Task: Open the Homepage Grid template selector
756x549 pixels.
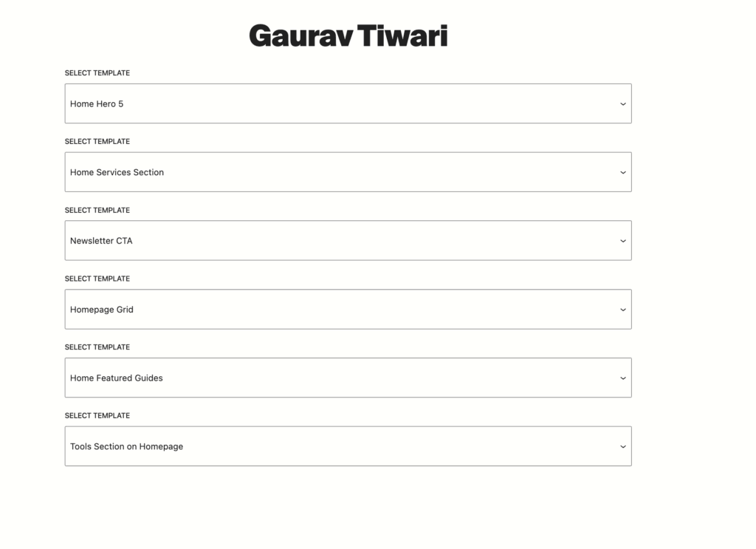Action: click(348, 309)
